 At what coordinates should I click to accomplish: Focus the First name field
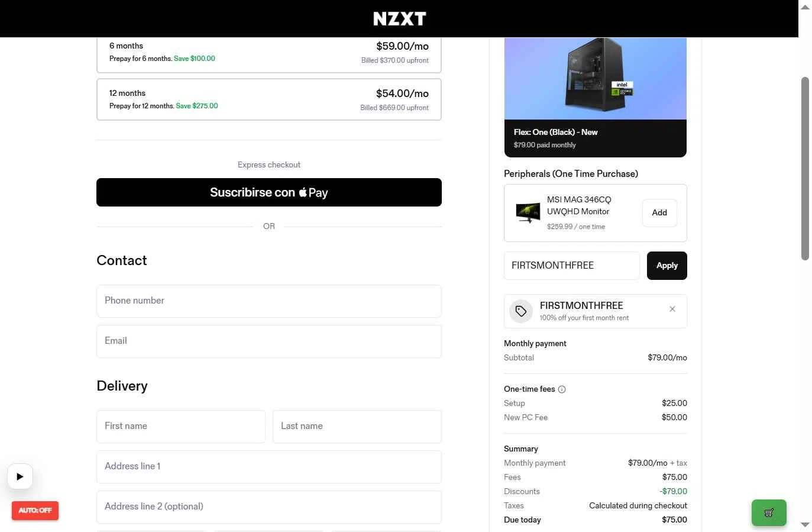(x=181, y=427)
